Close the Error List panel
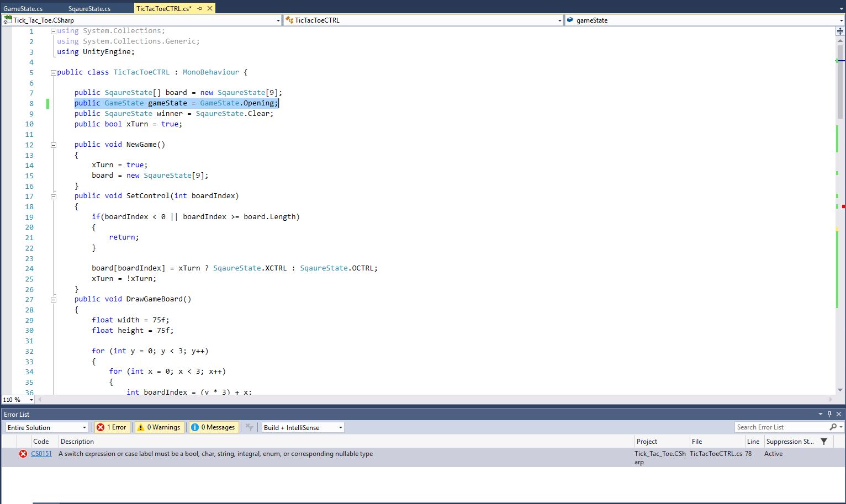This screenshot has height=504, width=846. [839, 414]
